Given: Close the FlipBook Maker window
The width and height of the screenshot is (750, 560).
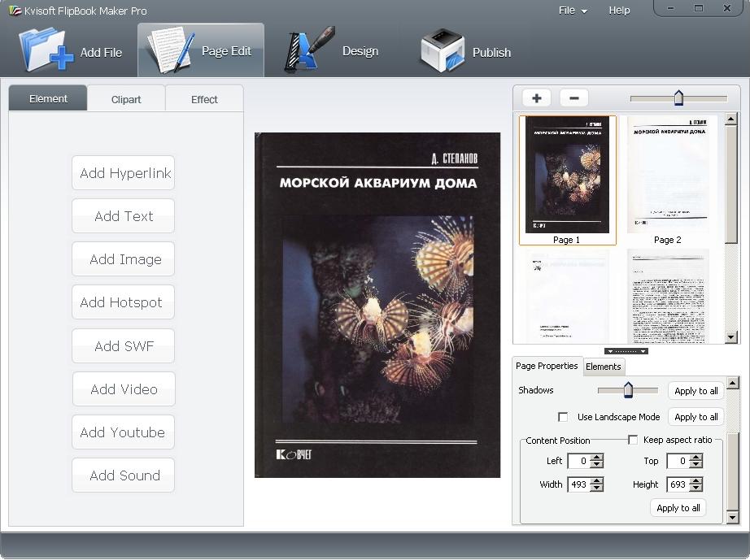Looking at the screenshot, I should pyautogui.click(x=727, y=8).
